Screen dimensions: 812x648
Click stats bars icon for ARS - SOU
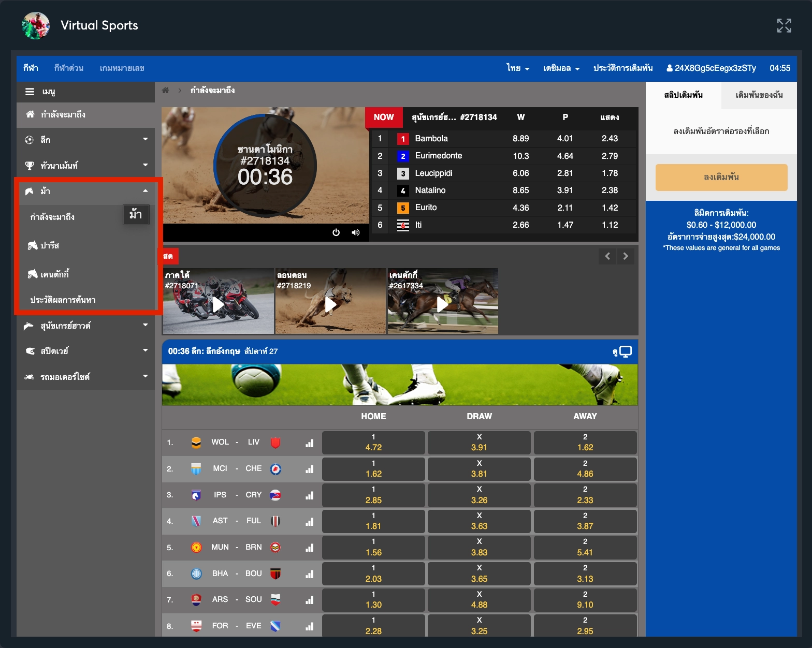(309, 600)
